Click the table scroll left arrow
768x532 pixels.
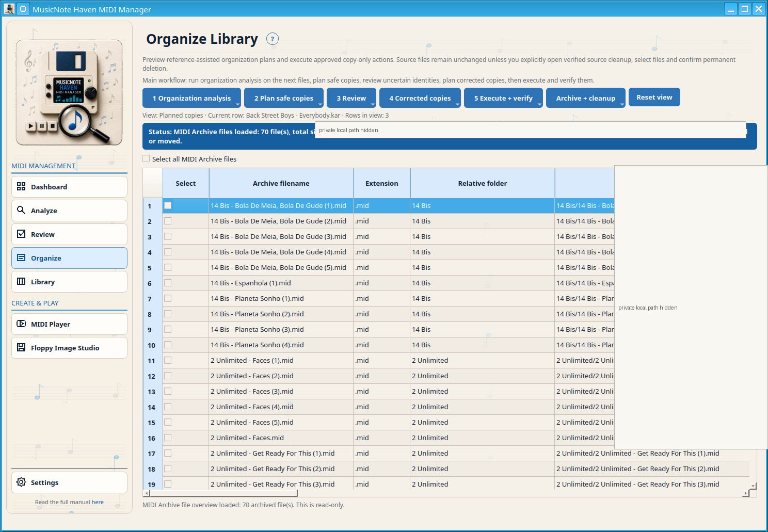[x=147, y=493]
